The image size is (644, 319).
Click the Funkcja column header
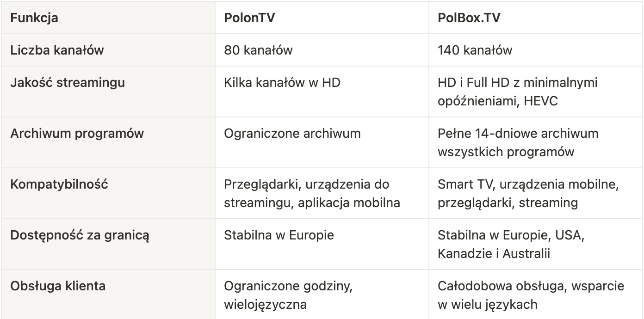(x=34, y=18)
